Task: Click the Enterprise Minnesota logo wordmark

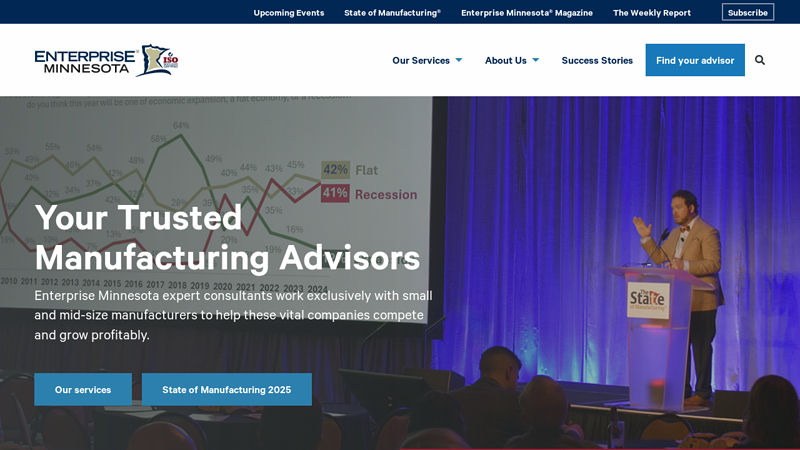Action: pyautogui.click(x=83, y=61)
